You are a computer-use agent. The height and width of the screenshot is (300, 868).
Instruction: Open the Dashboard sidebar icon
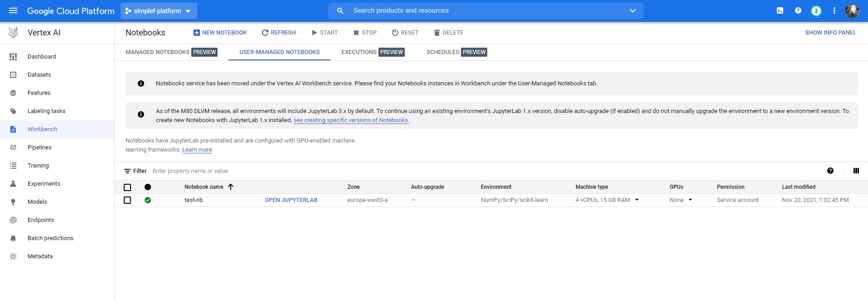tap(13, 56)
